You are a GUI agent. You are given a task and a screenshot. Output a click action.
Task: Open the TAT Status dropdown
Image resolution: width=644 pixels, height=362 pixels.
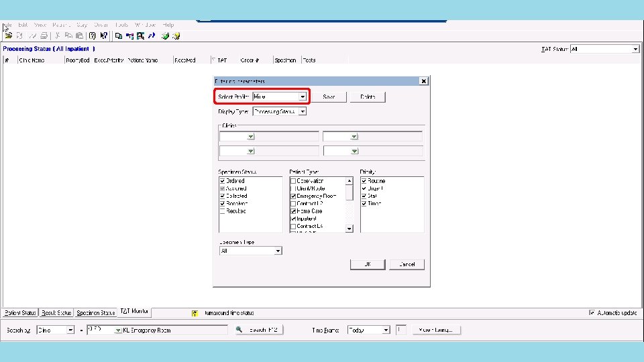tap(635, 49)
